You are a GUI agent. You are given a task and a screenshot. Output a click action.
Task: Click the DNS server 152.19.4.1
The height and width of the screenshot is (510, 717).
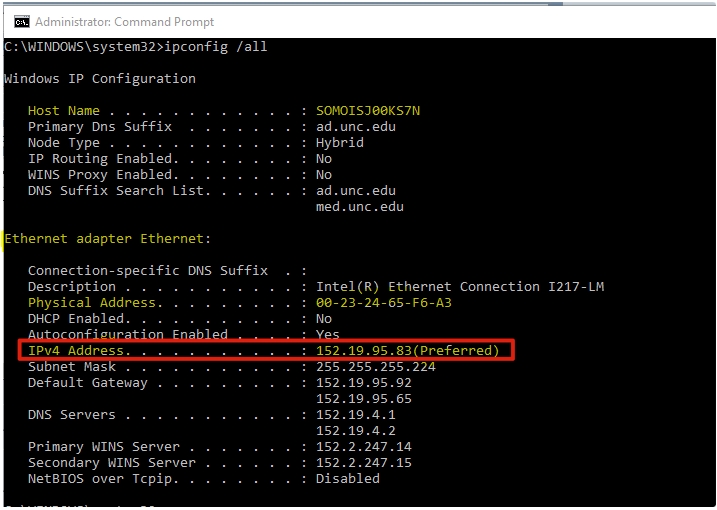(356, 415)
